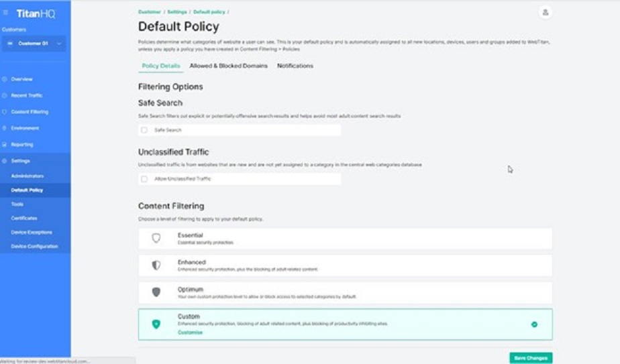Enable the Safe Search checkbox

tap(144, 130)
